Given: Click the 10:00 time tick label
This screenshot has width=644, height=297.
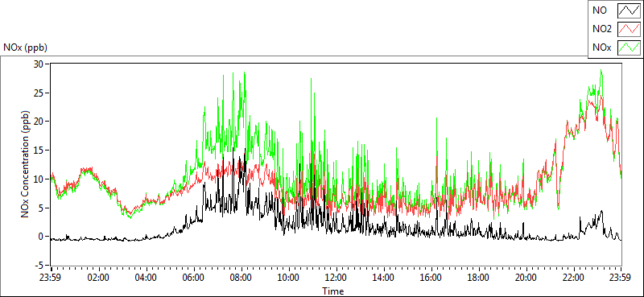Looking at the screenshot, I should click(x=289, y=277).
